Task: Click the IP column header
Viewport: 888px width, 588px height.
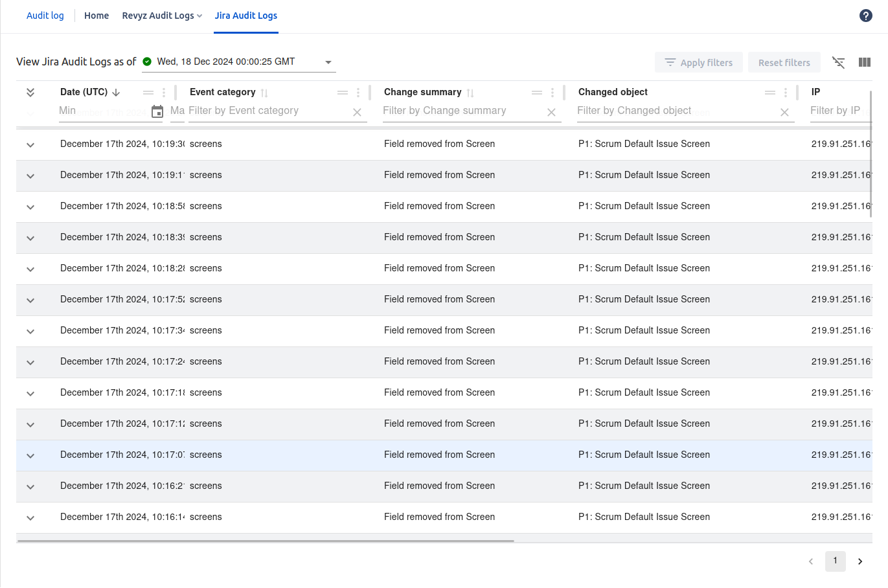Action: click(x=815, y=92)
